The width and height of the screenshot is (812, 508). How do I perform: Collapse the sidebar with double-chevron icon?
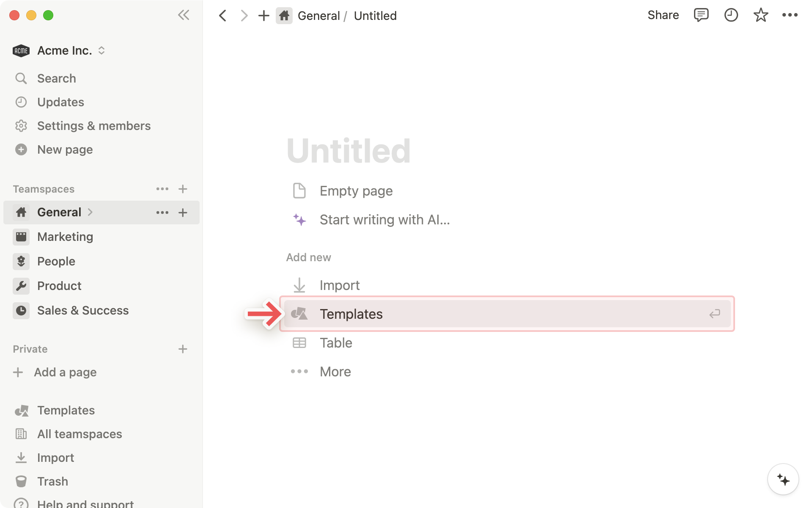pos(184,15)
